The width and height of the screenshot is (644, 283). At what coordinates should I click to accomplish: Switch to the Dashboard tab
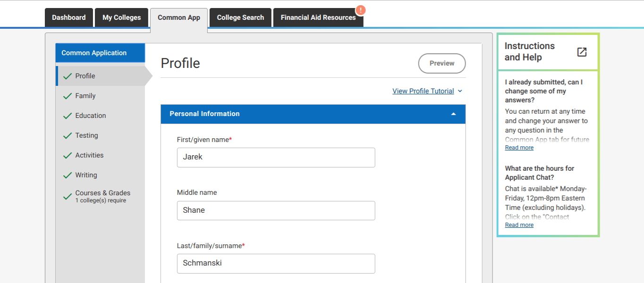pos(69,17)
